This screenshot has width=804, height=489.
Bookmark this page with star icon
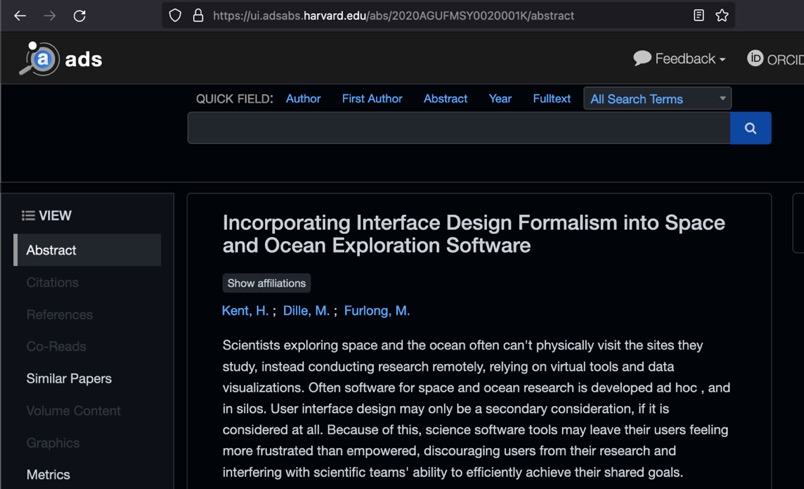tap(722, 16)
